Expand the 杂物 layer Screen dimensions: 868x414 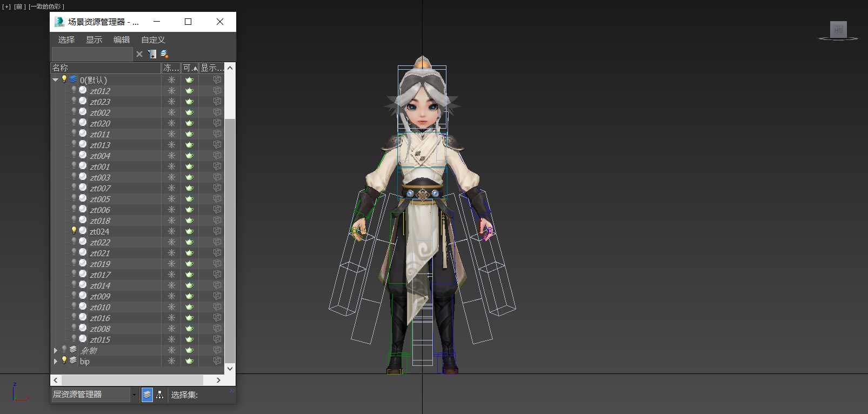point(55,350)
